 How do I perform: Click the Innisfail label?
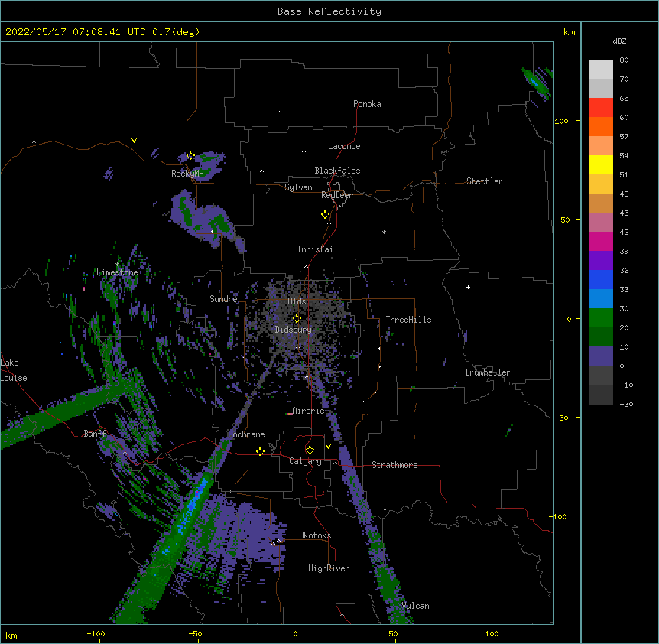[x=317, y=249]
